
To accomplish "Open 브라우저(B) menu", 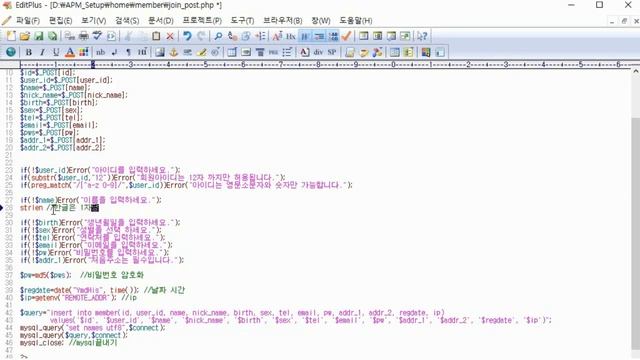I will (282, 20).
